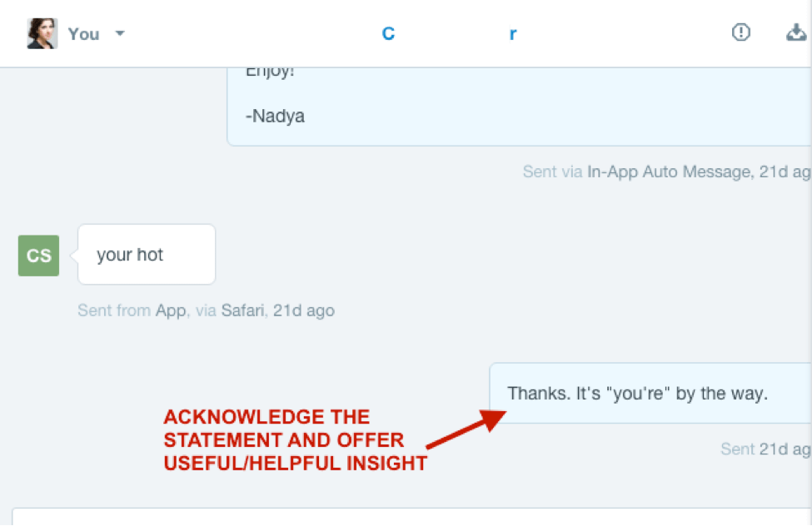Select the "your hot" message bubble
Screen dimensions: 812x526
click(146, 255)
